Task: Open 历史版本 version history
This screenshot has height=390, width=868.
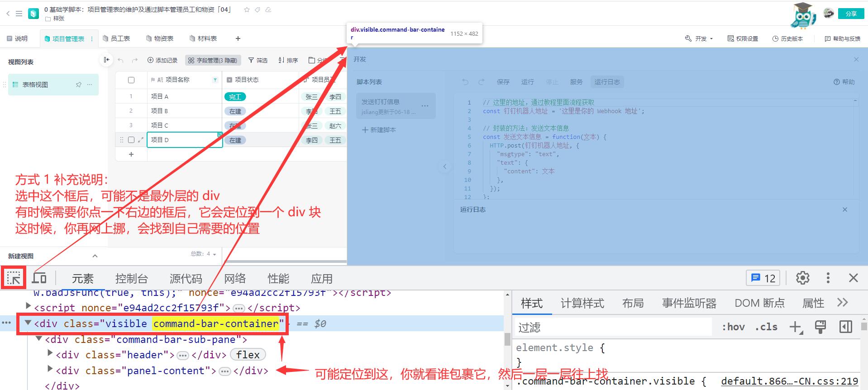Action: (787, 38)
